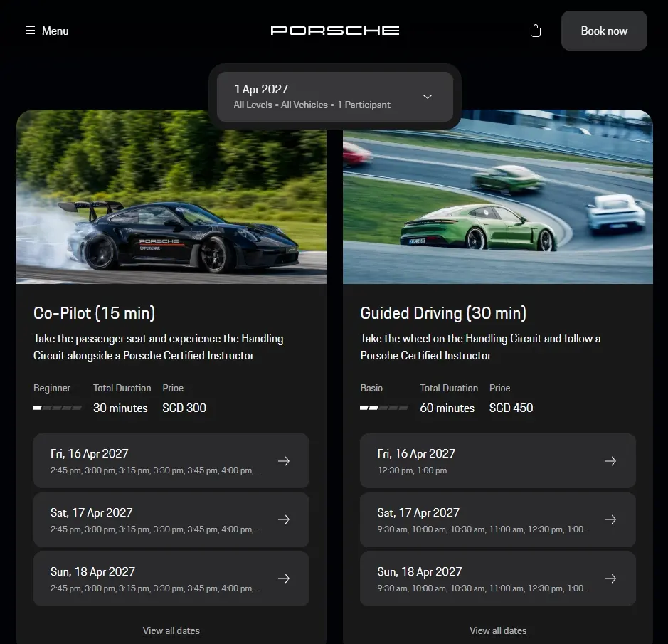Click the 12:30 pm, 1:00 pm times text

(412, 470)
